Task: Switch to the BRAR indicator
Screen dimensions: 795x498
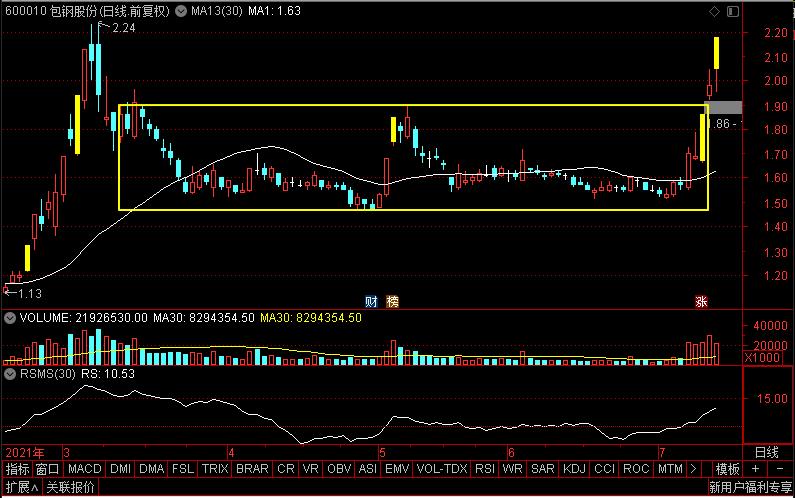Action: (x=252, y=469)
